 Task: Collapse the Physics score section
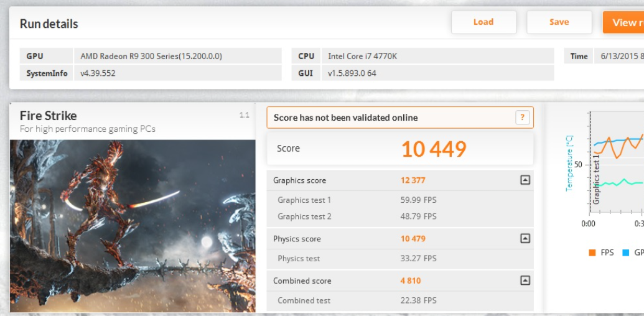point(525,238)
